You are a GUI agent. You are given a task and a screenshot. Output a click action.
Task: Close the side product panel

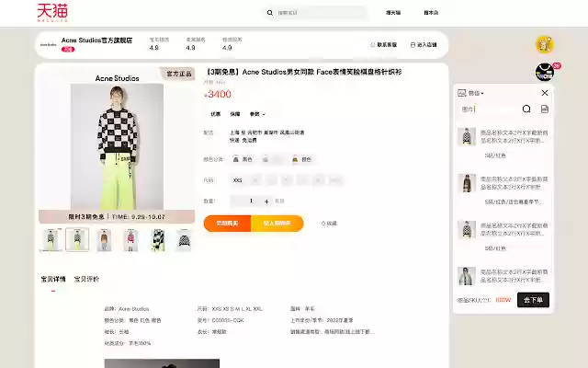(545, 93)
